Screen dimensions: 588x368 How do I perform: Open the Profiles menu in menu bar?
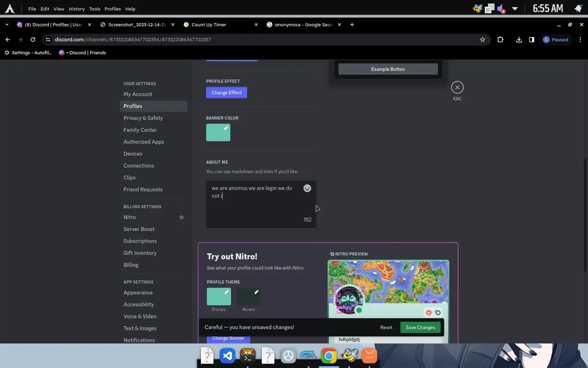[113, 9]
